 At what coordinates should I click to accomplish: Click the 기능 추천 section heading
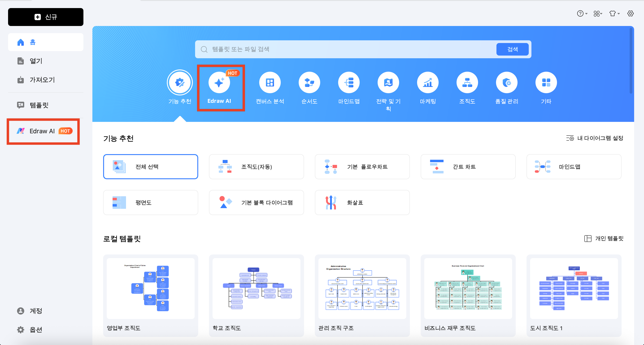(x=118, y=138)
